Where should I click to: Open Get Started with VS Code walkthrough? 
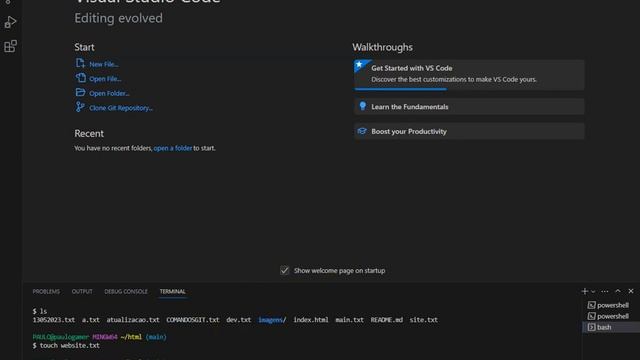click(469, 75)
